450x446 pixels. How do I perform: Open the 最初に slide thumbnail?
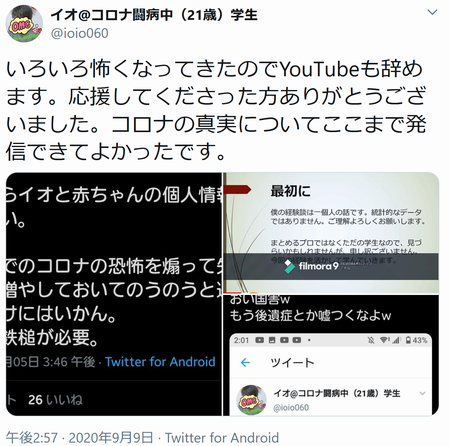[331, 233]
